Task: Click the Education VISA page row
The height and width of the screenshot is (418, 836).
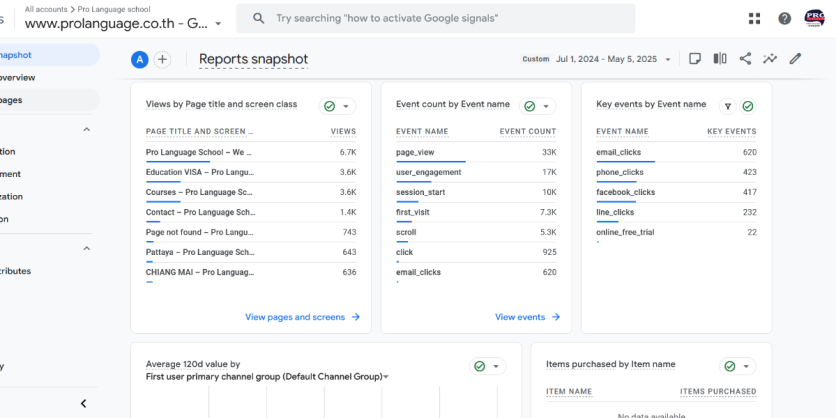Action: 251,172
